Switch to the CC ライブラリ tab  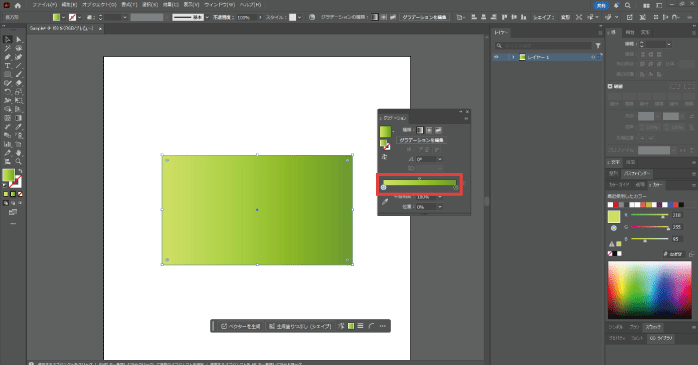(x=661, y=338)
